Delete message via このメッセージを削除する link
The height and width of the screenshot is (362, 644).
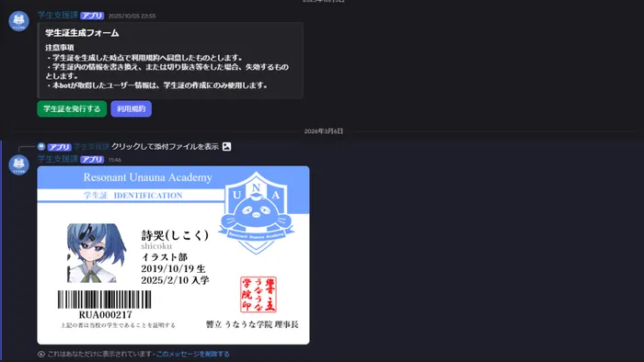point(192,354)
